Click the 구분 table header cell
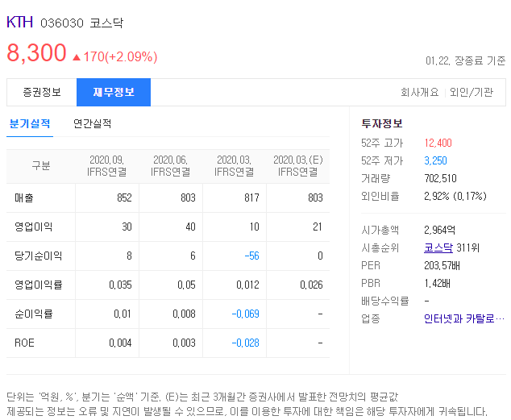 41,166
